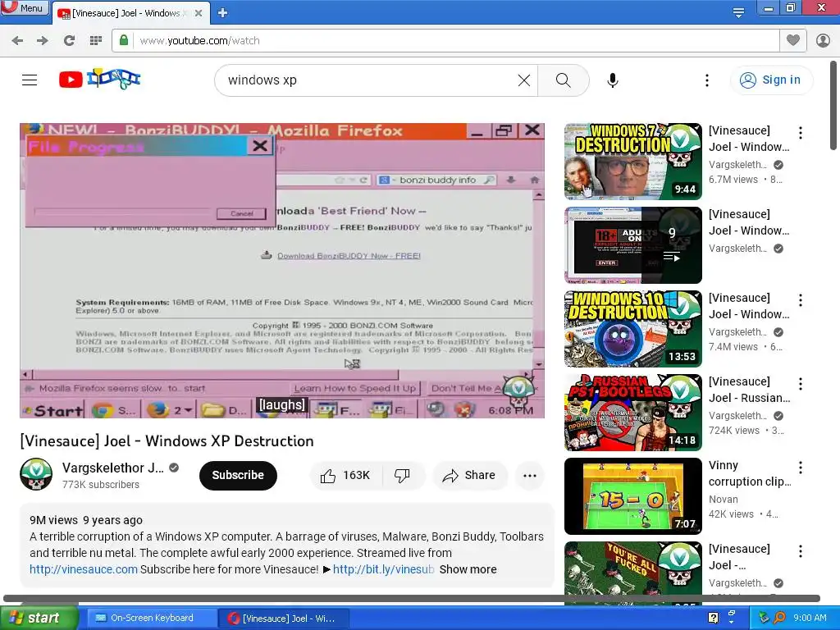Search with your voice microphone
The height and width of the screenshot is (630, 840).
click(x=613, y=80)
